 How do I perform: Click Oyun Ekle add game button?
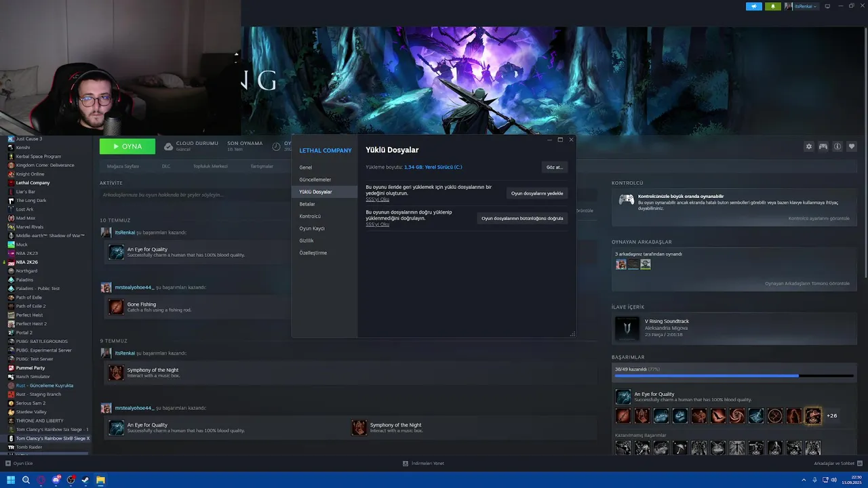point(19,464)
